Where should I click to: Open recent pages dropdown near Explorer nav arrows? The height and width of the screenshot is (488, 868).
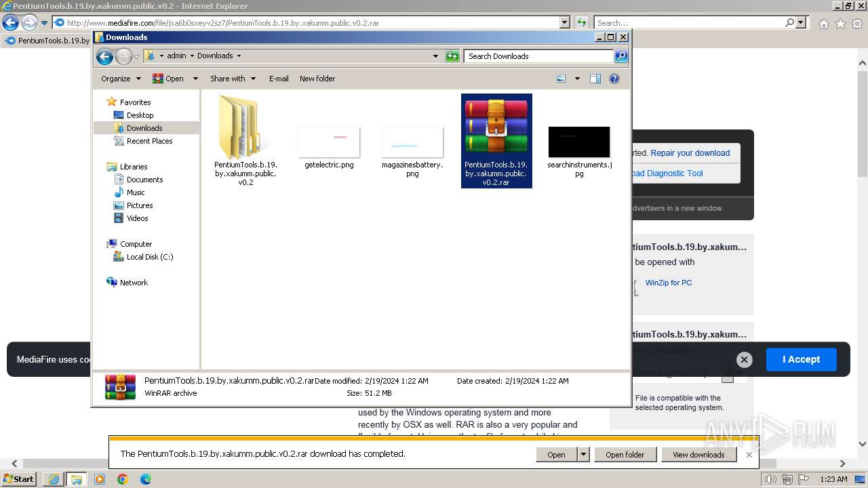coord(136,56)
